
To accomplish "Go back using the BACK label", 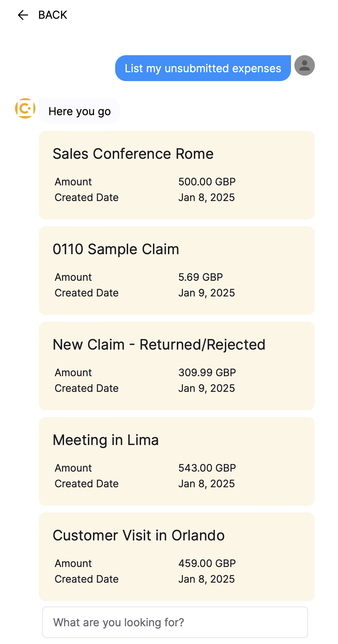I will point(53,15).
